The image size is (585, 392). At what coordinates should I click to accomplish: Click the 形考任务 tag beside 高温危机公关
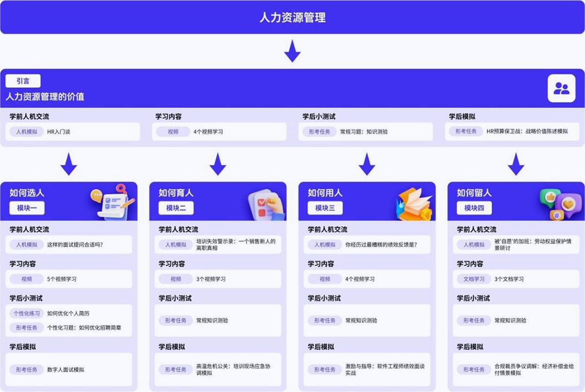pyautogui.click(x=175, y=370)
